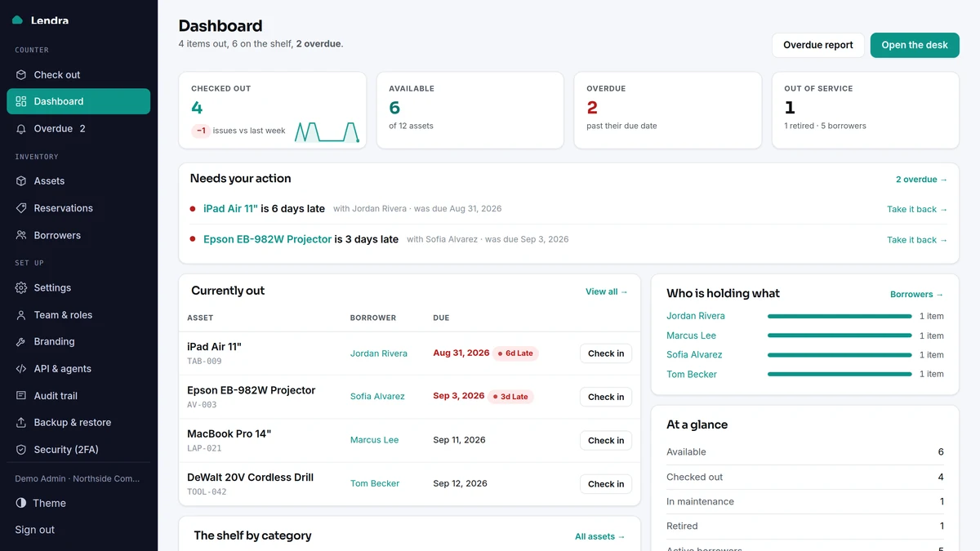The height and width of the screenshot is (551, 980).
Task: Toggle the Theme switcher
Action: click(78, 503)
